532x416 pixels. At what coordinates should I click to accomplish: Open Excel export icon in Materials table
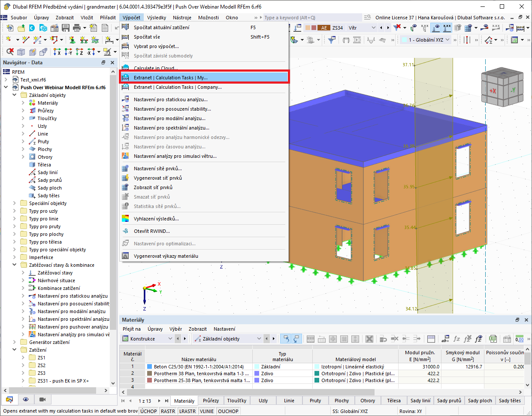click(493, 339)
